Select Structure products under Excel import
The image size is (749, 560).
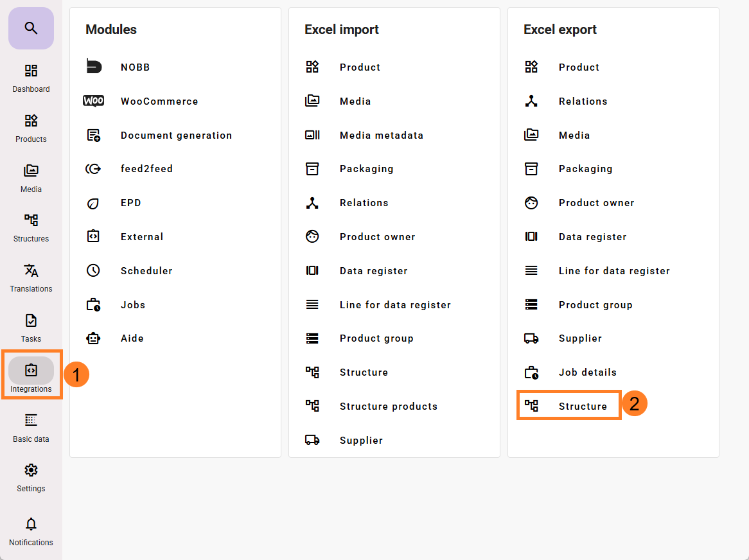pos(388,407)
